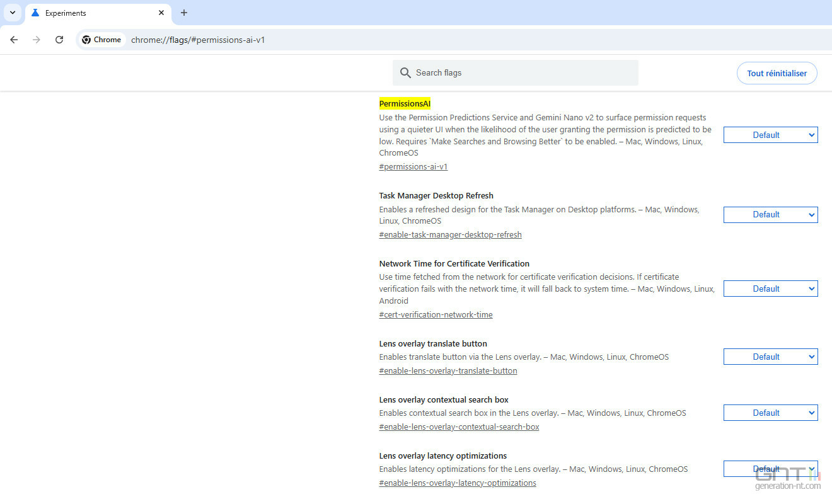
Task: Click the #permissions-ai-v1 link
Action: click(x=413, y=167)
